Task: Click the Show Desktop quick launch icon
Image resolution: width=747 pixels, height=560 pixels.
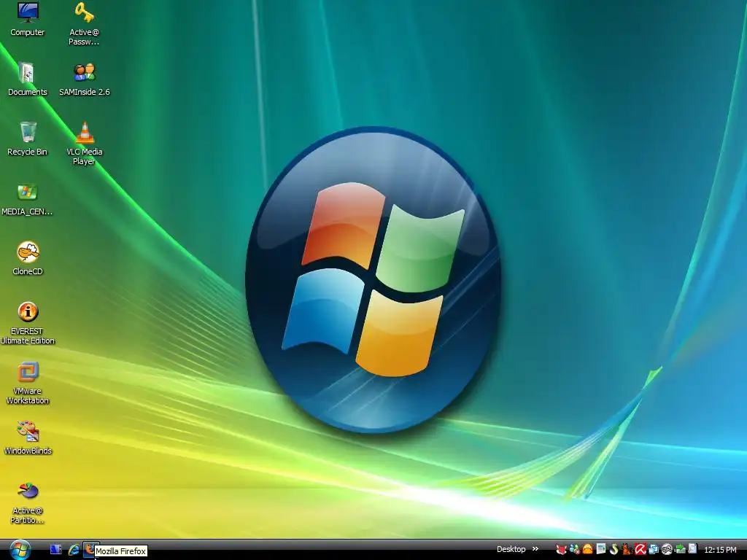Action: [55, 549]
